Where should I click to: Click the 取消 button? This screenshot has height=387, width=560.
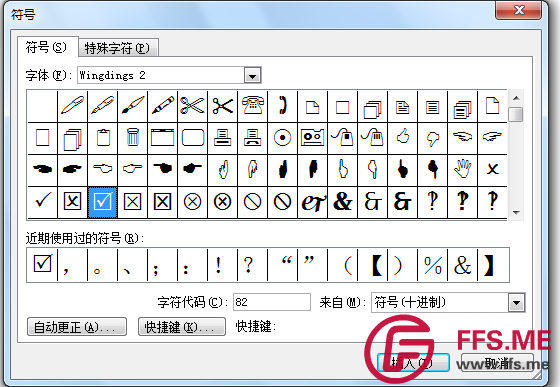[x=497, y=363]
